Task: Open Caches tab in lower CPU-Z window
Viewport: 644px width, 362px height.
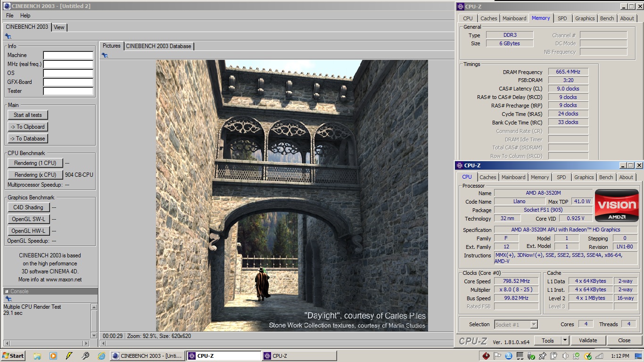Action: pos(488,177)
